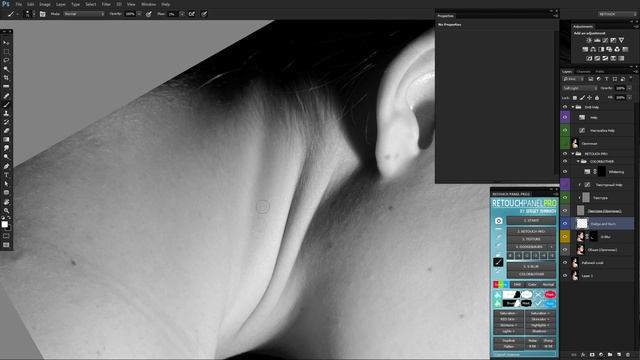Click the foreground color swatch

click(x=4, y=224)
